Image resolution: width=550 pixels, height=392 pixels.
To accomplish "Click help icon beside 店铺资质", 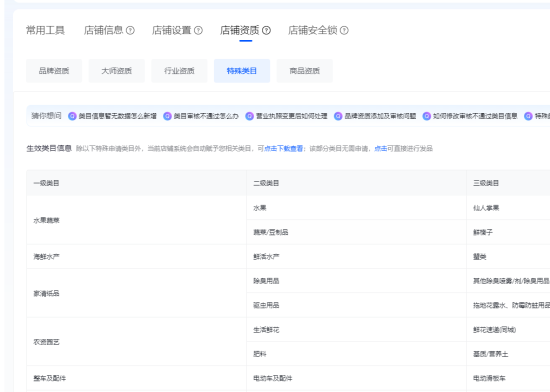I will pos(266,31).
